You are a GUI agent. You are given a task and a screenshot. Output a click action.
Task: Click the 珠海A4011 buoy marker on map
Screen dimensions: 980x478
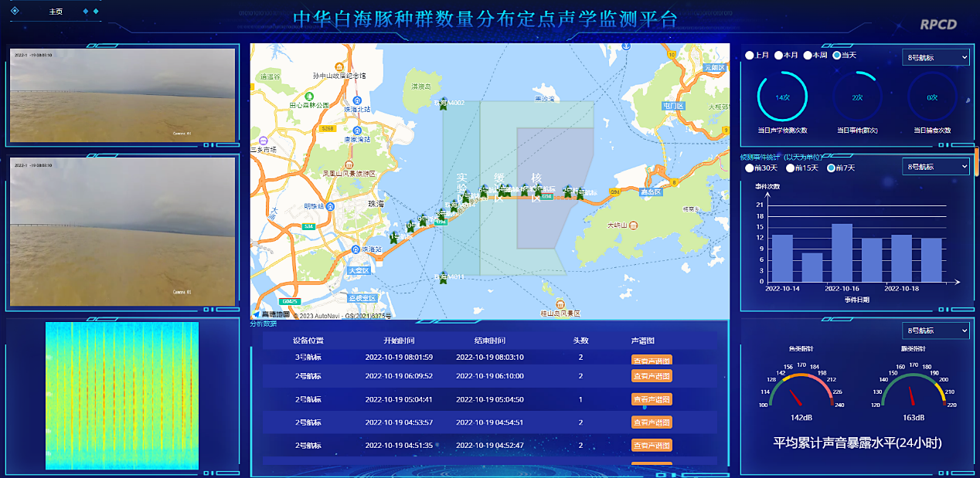(x=443, y=277)
